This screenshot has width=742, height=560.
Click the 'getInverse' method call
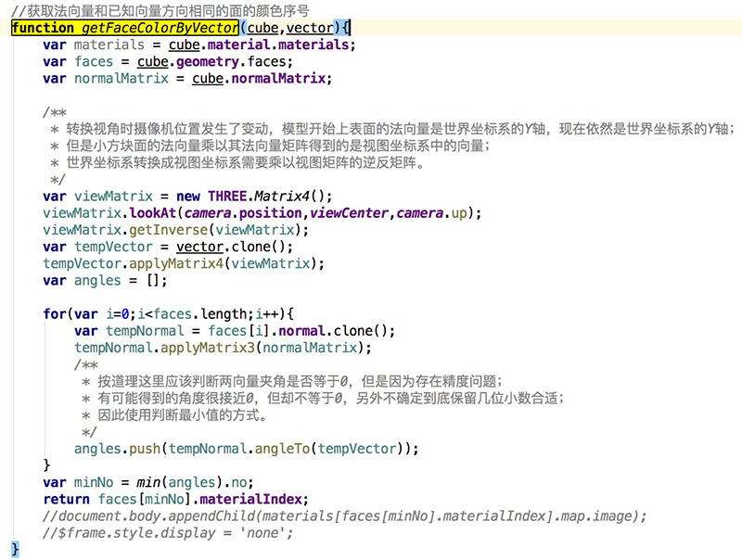coord(168,230)
